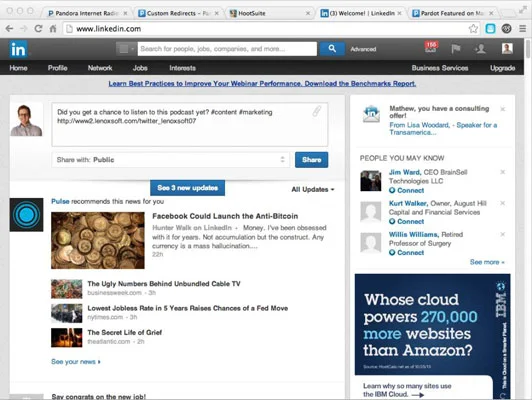Open Network menu
Viewport: 532px width, 400px height.
click(x=100, y=68)
